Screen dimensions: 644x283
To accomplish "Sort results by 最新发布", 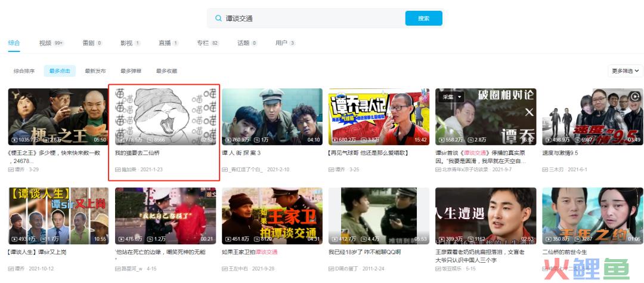I will 95,70.
